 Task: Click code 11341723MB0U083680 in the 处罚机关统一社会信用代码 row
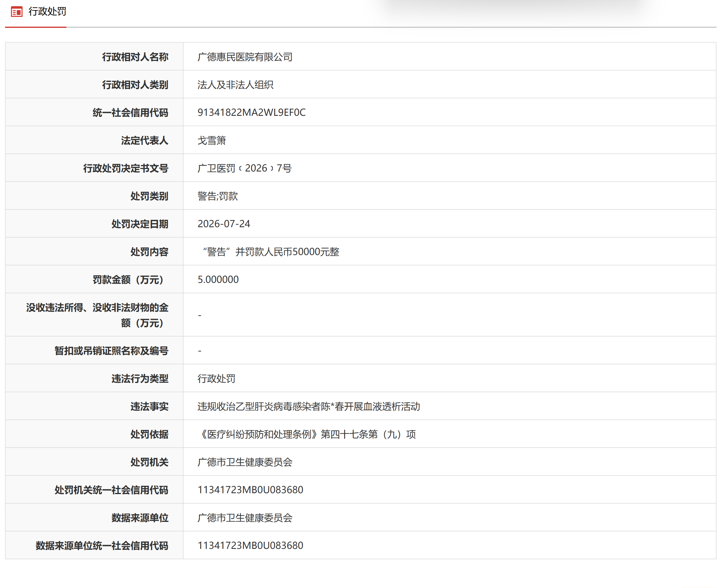250,490
